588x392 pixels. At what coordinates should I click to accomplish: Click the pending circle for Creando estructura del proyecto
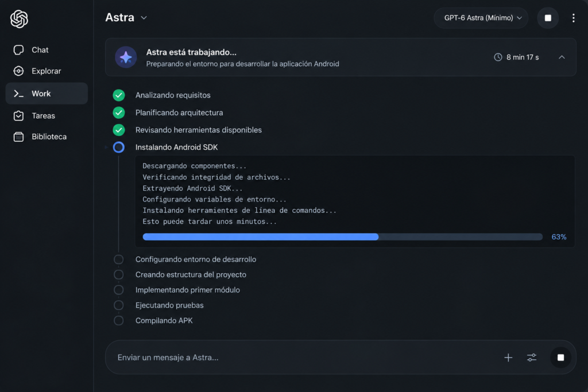tap(118, 275)
